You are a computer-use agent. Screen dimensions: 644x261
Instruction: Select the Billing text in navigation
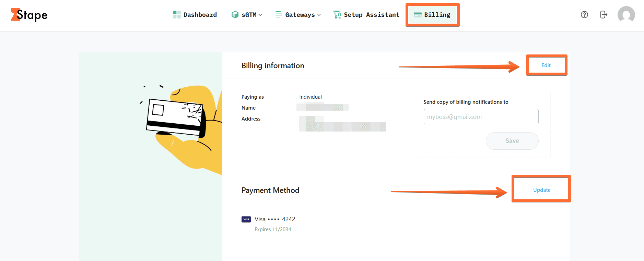coord(437,15)
